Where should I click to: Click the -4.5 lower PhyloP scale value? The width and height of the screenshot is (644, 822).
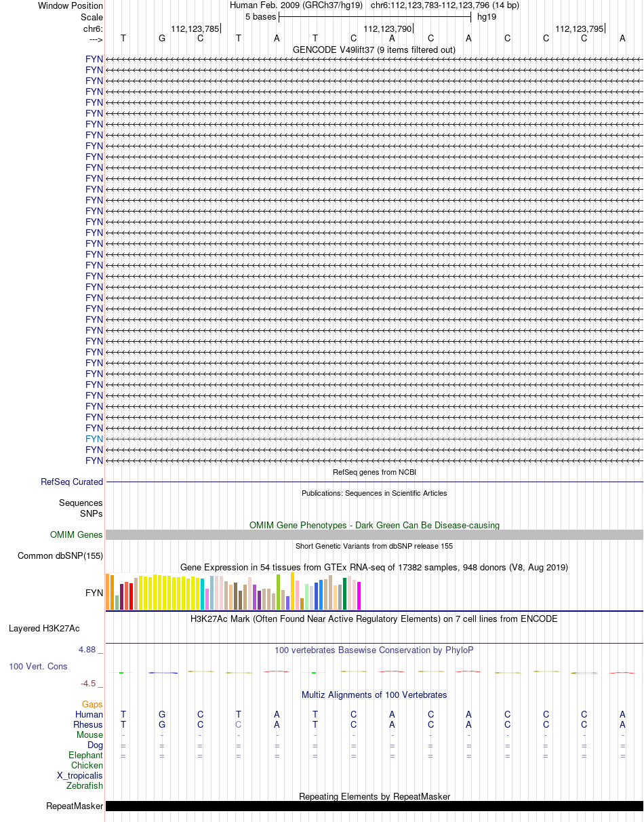click(92, 684)
